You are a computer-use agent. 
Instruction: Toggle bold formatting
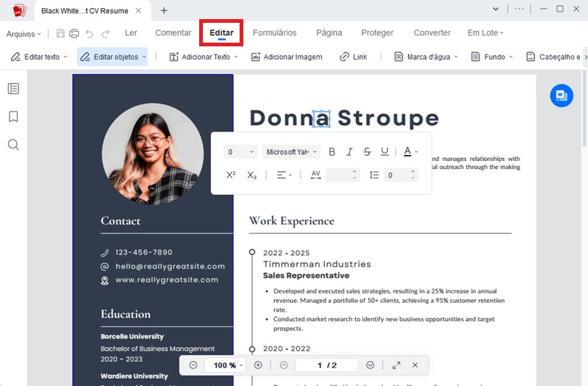tap(332, 151)
